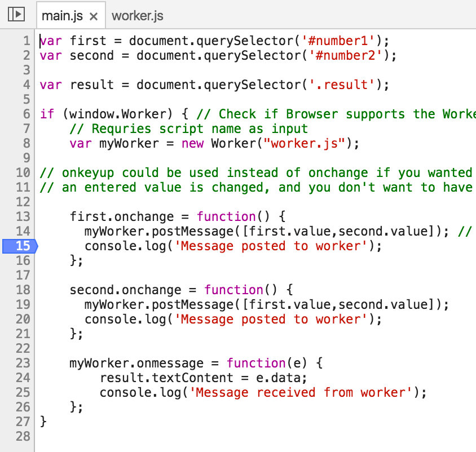Set a breakpoint on line 14

pyautogui.click(x=23, y=232)
